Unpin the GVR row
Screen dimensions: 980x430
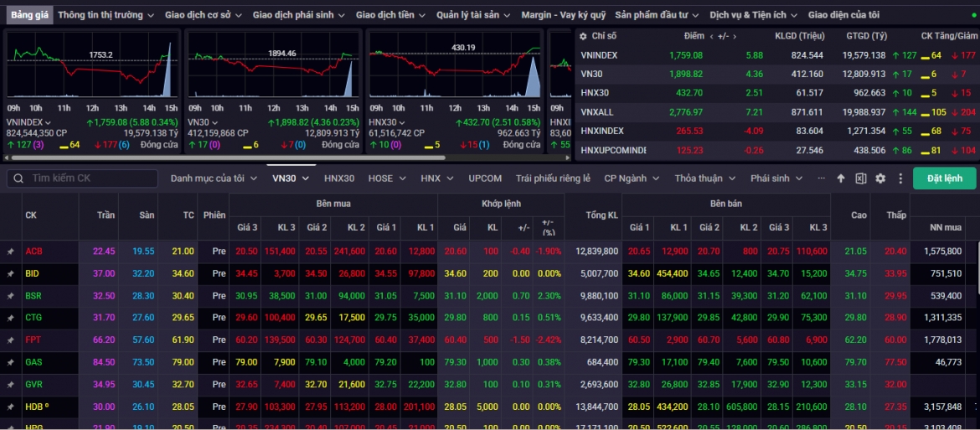tap(10, 385)
